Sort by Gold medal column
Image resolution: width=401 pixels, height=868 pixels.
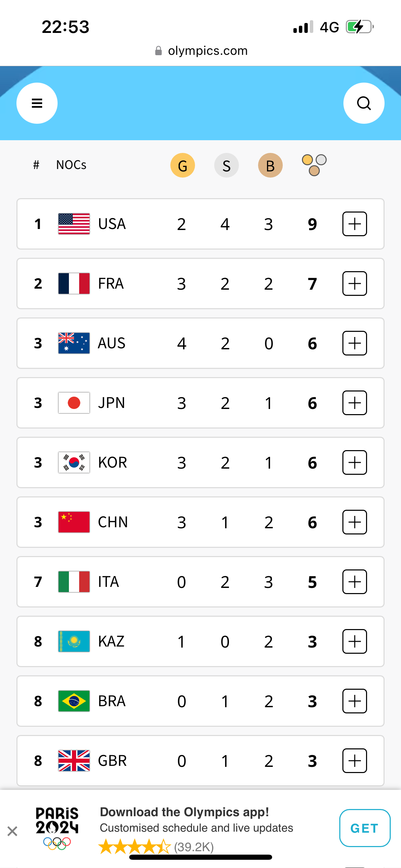pyautogui.click(x=183, y=165)
